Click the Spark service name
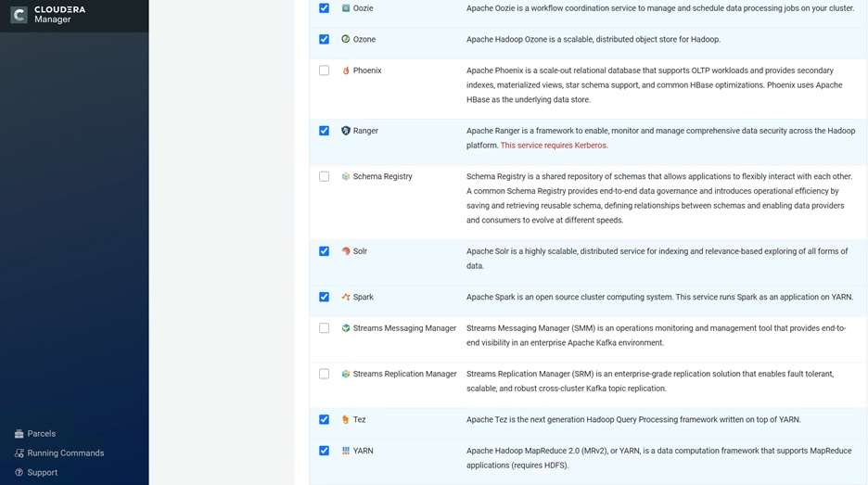Viewport: 868px width, 485px height. click(364, 297)
